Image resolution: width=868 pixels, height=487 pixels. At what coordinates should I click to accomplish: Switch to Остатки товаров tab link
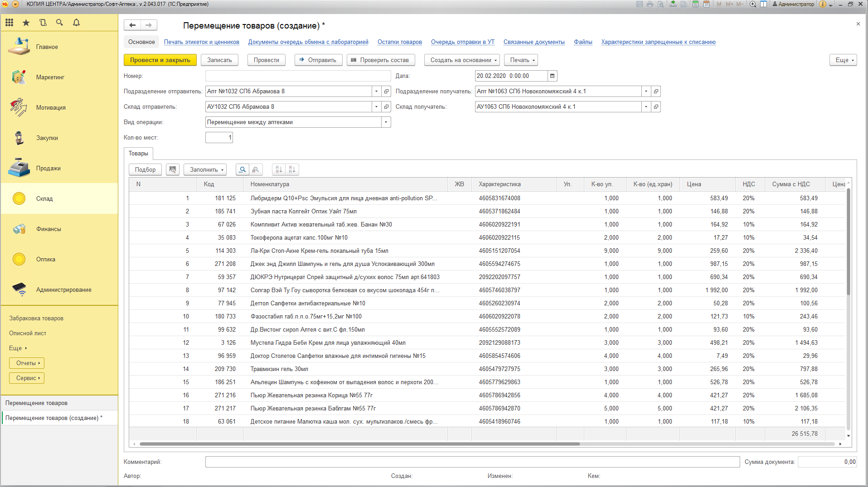pos(399,42)
